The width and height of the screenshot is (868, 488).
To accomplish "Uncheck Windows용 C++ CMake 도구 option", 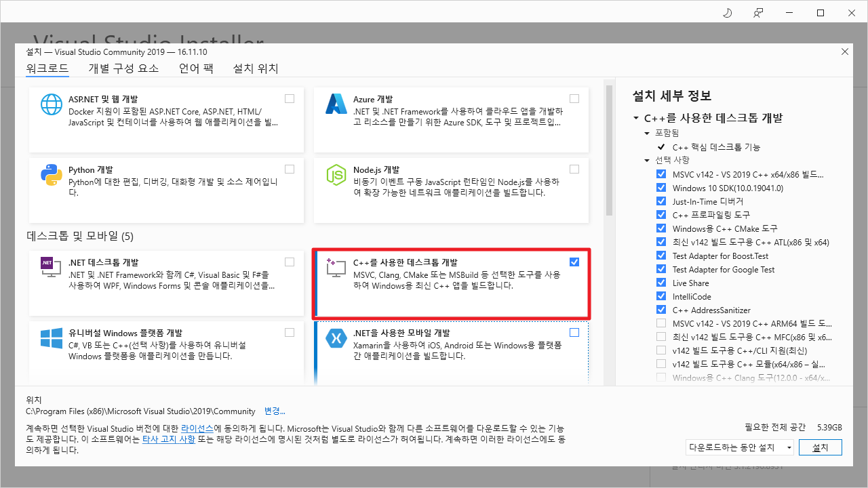I will 661,228.
